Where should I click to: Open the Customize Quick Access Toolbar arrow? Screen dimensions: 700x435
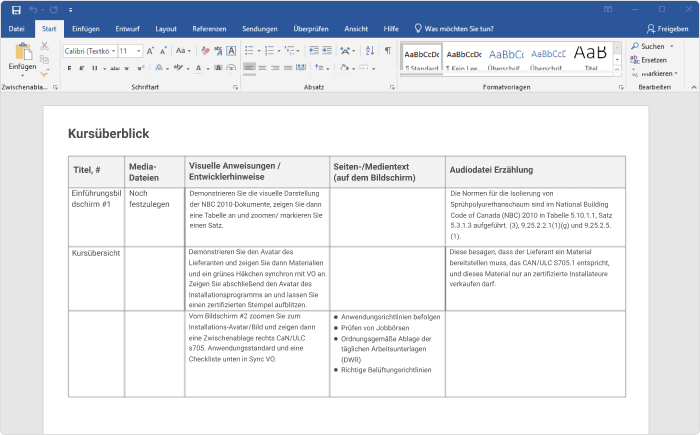point(71,10)
